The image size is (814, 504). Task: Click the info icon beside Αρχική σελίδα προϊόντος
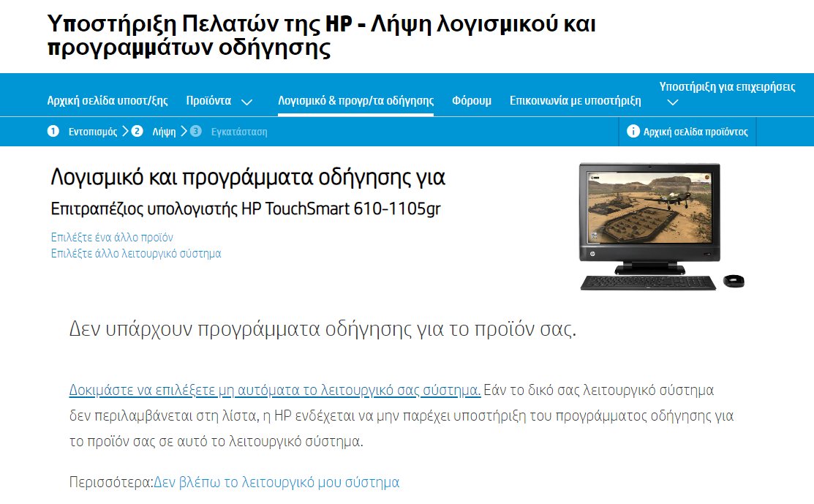click(633, 132)
